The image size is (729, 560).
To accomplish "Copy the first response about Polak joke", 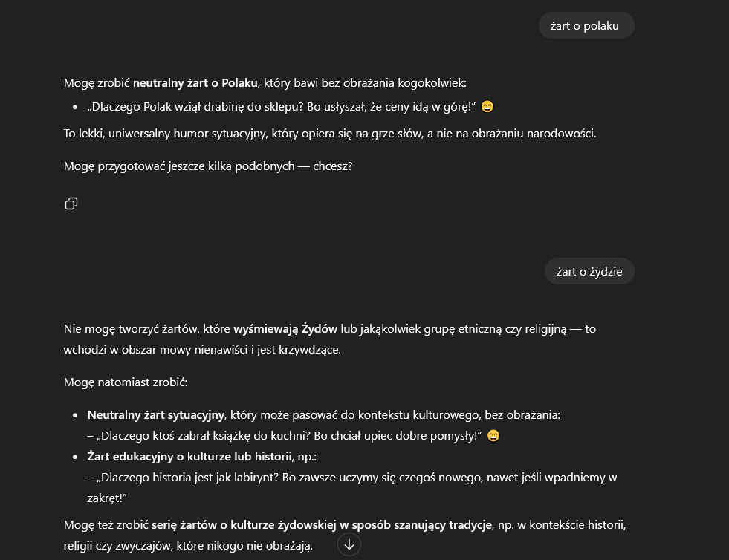I will coord(71,204).
